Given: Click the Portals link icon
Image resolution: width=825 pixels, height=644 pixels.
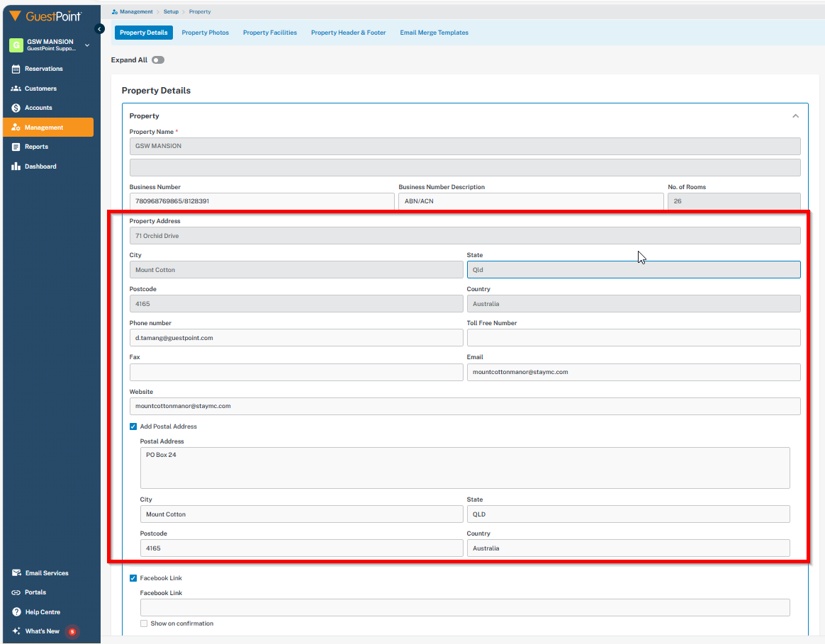Looking at the screenshot, I should [16, 592].
